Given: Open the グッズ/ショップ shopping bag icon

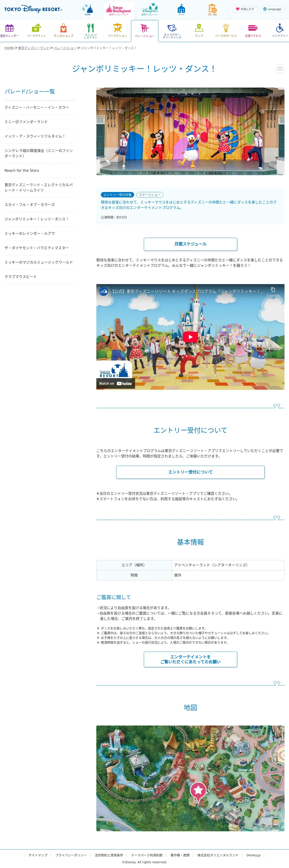Looking at the screenshot, I should (63, 30).
